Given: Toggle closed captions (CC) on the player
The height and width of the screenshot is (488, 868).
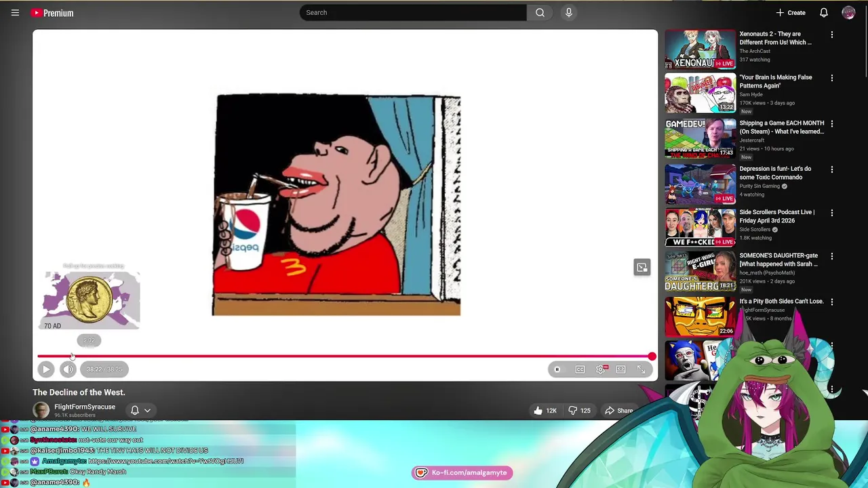Looking at the screenshot, I should coord(580,369).
